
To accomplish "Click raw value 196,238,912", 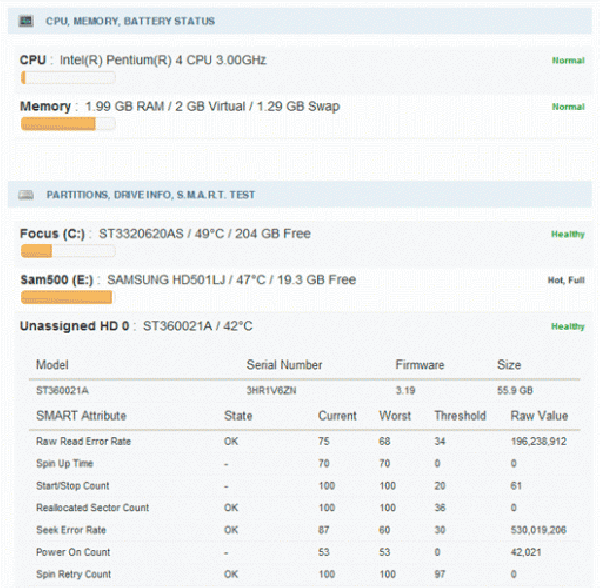I will tap(539, 441).
